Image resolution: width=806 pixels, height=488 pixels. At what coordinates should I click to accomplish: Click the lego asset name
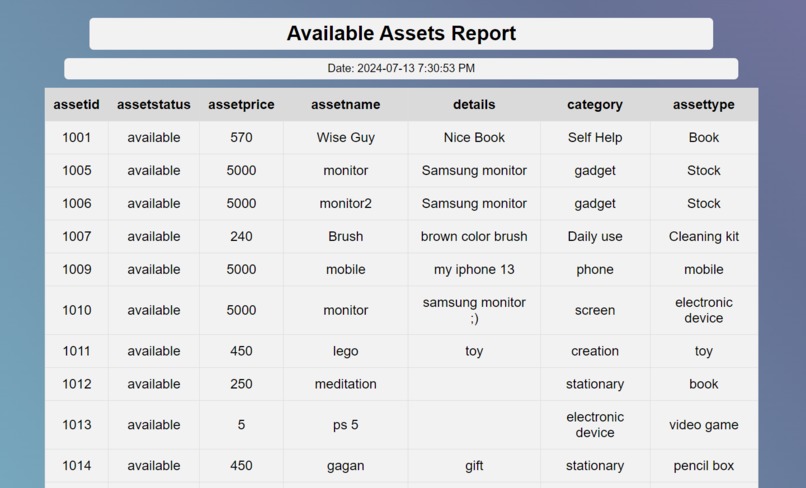pos(345,351)
